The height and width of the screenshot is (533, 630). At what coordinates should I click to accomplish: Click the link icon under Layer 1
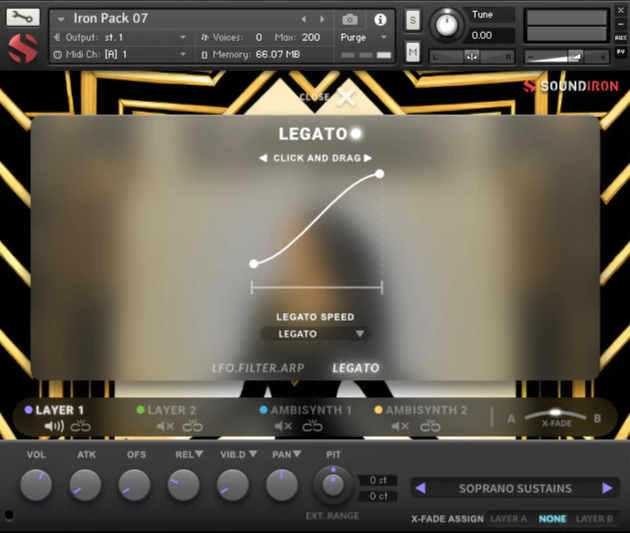coord(81,427)
